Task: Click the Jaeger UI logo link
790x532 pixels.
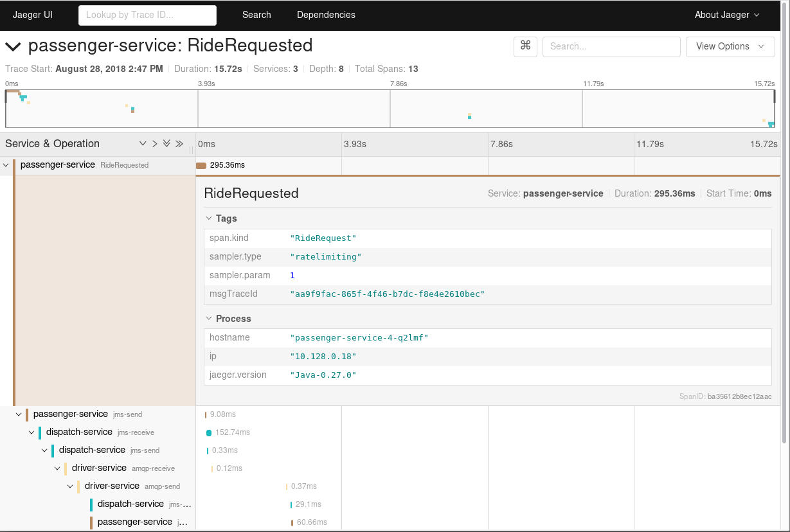Action: point(33,15)
